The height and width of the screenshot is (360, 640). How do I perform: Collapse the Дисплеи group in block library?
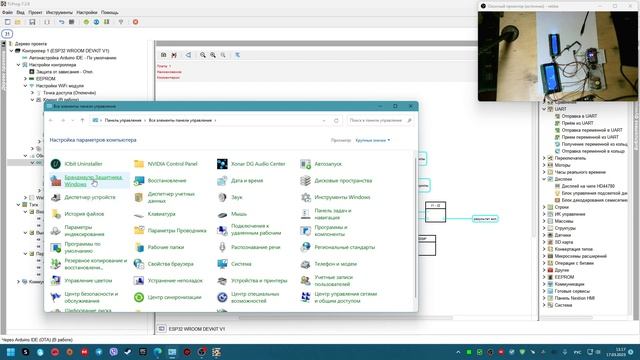[544, 179]
